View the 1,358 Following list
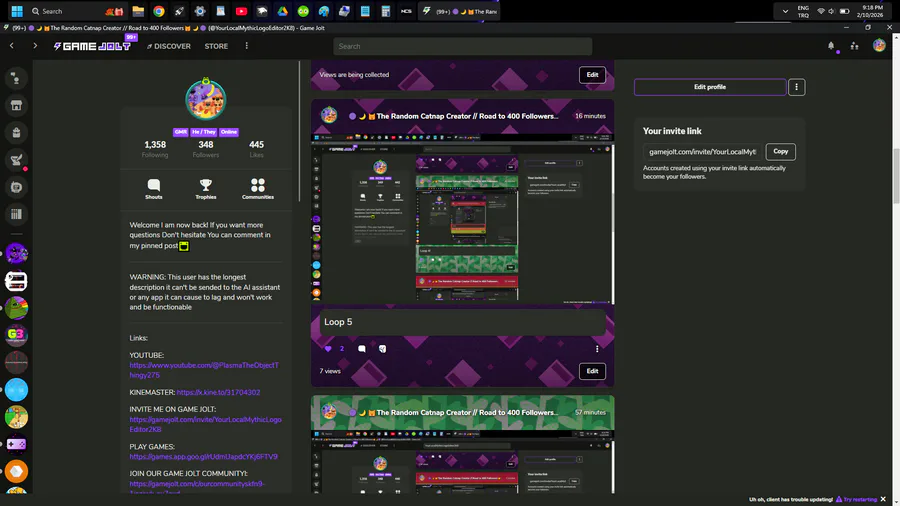The image size is (900, 506). coord(155,149)
